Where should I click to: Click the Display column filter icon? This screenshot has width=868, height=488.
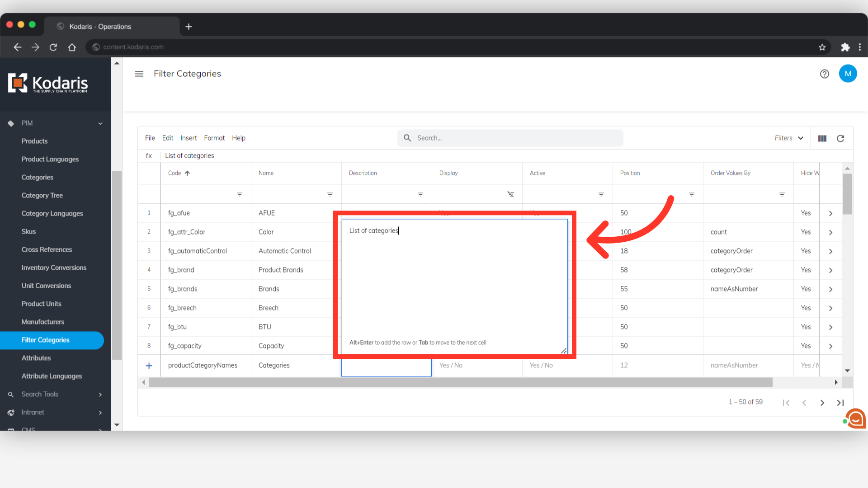point(510,194)
